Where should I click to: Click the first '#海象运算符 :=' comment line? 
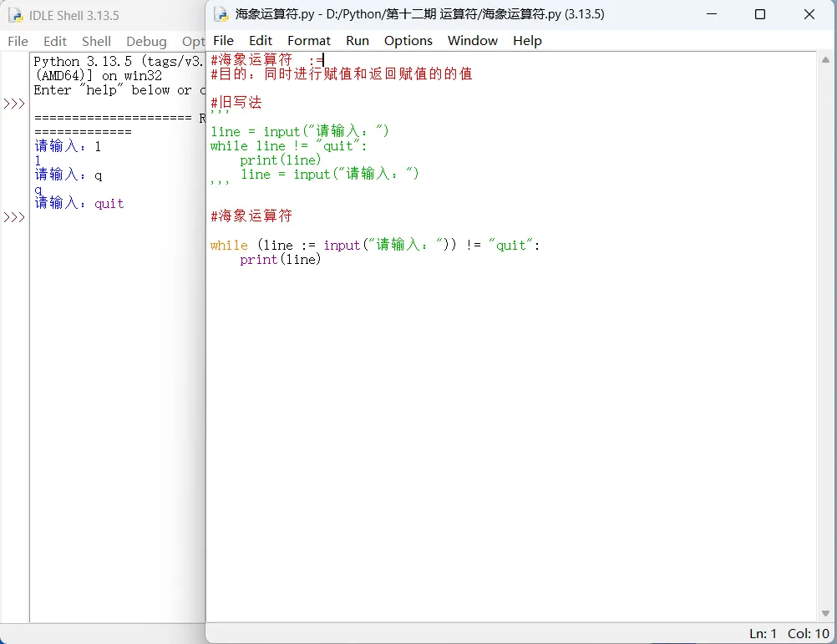pos(267,60)
